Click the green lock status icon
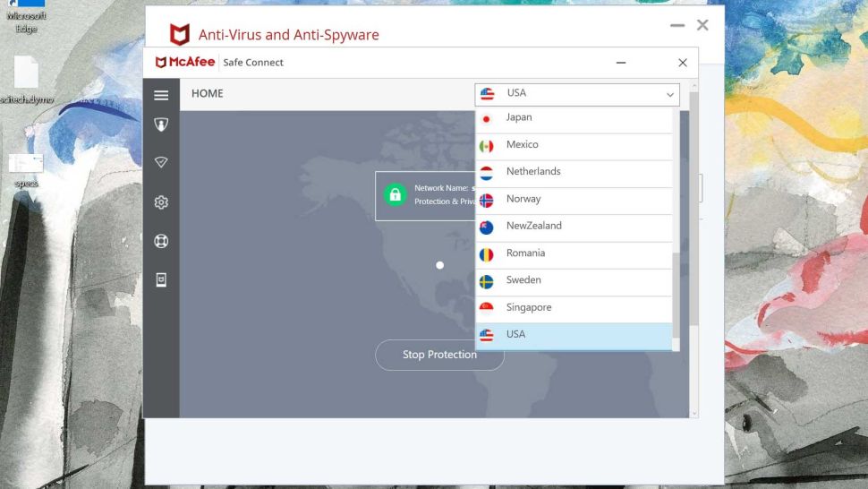Screen dimensions: 868x489 click(x=395, y=195)
